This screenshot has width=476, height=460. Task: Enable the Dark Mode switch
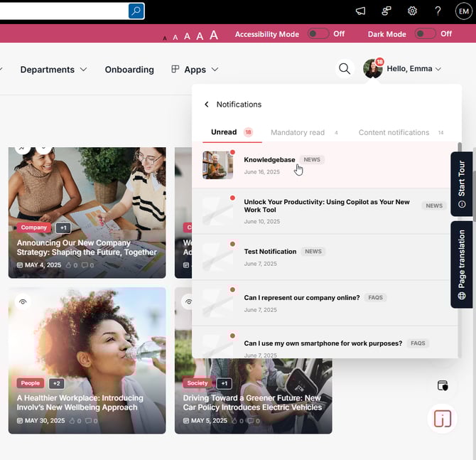click(425, 33)
